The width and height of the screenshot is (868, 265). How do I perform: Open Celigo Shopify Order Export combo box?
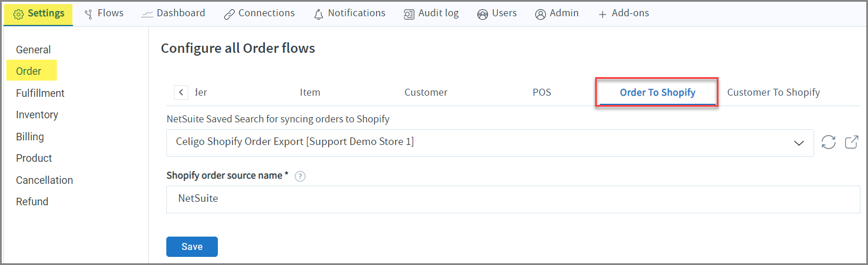coord(490,143)
